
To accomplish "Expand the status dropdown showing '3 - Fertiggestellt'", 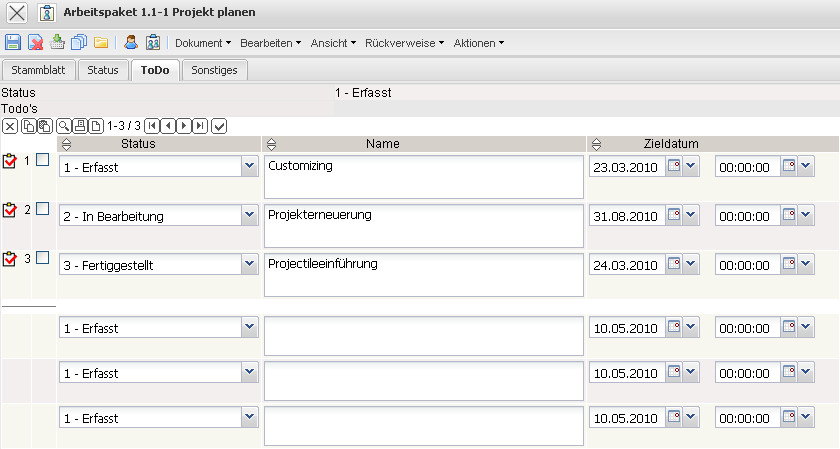I will (249, 264).
